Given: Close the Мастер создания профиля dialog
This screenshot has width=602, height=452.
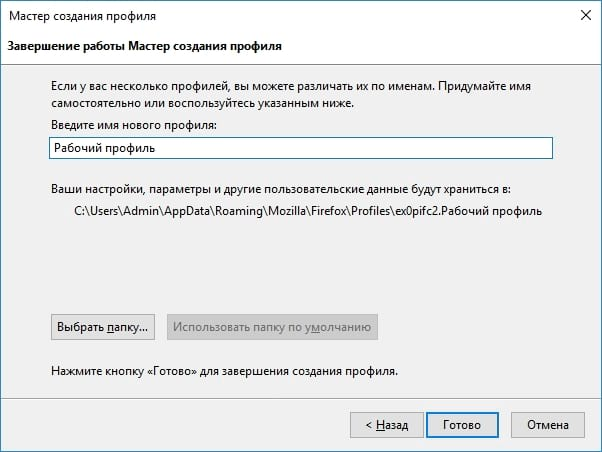Looking at the screenshot, I should tap(586, 15).
